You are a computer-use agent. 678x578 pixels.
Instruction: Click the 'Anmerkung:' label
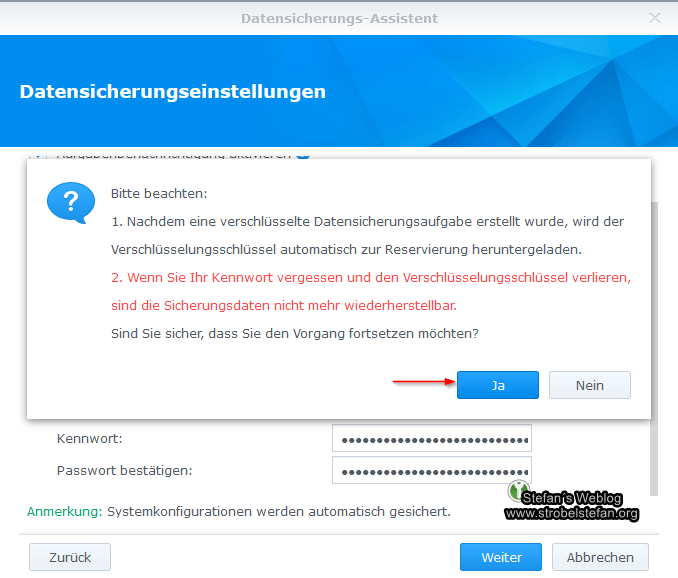[64, 511]
